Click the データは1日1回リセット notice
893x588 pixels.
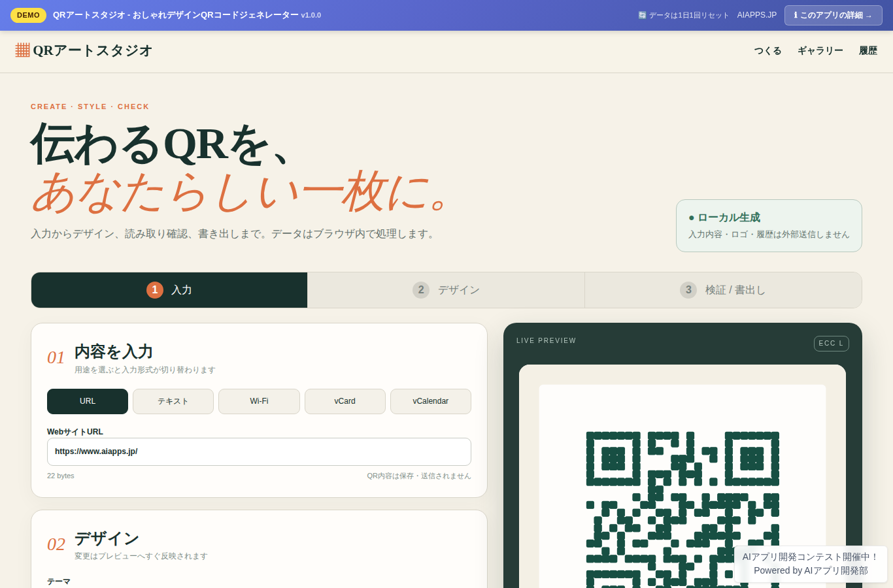683,15
